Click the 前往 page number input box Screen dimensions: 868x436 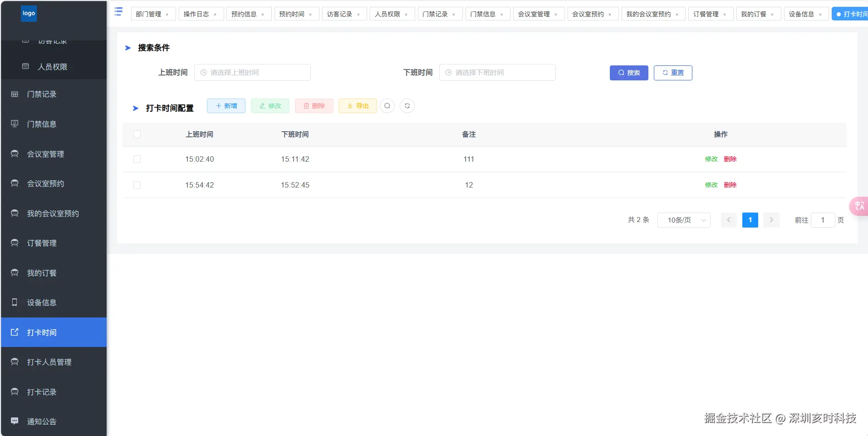pos(823,220)
